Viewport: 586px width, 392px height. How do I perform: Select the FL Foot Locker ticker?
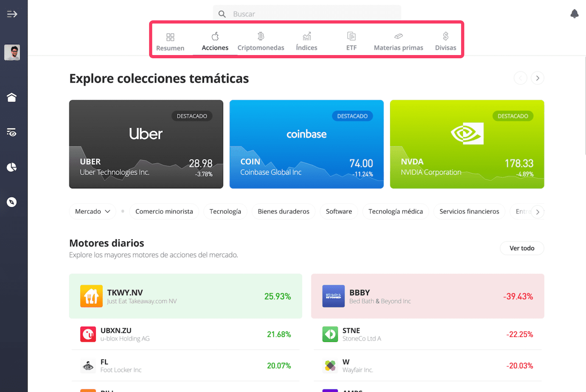[x=104, y=362]
